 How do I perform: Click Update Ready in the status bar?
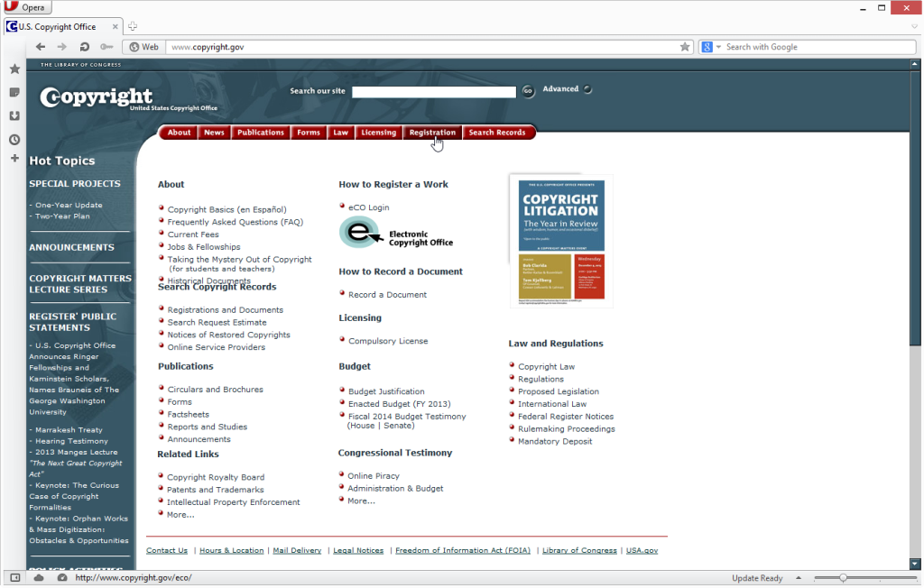757,578
